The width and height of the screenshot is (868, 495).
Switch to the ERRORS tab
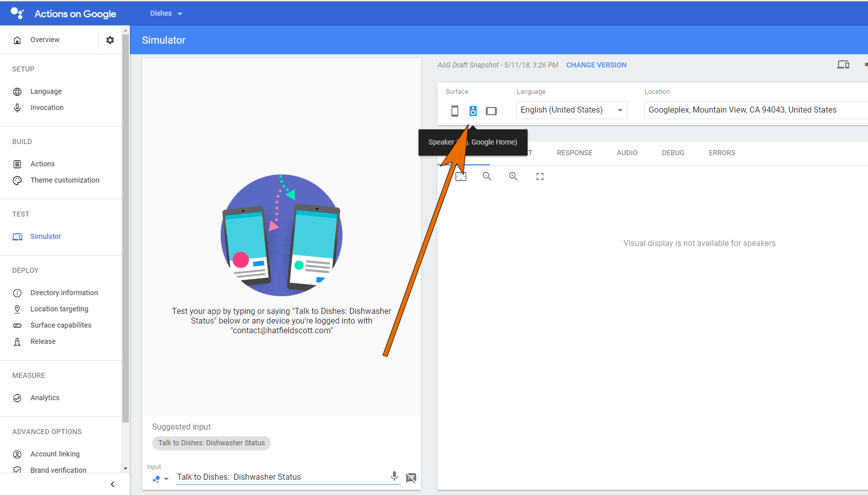pyautogui.click(x=722, y=153)
